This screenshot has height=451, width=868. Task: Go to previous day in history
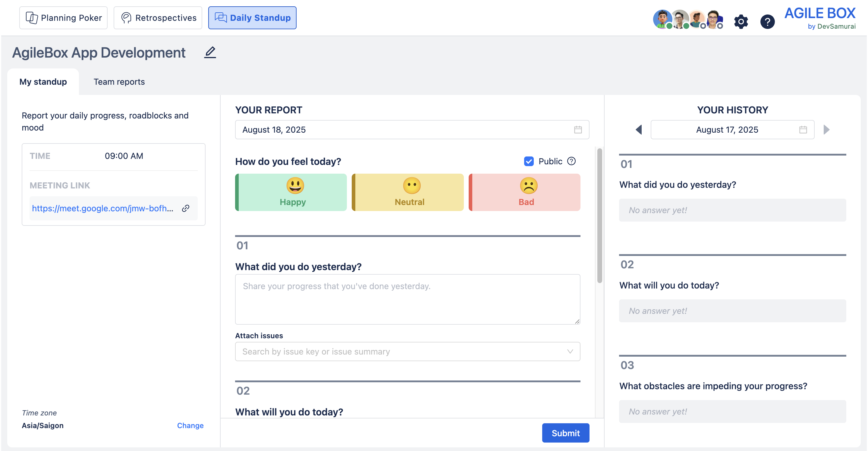638,130
